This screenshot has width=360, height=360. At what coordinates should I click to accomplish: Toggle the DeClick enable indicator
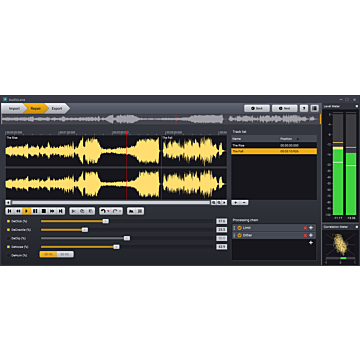coord(8,221)
